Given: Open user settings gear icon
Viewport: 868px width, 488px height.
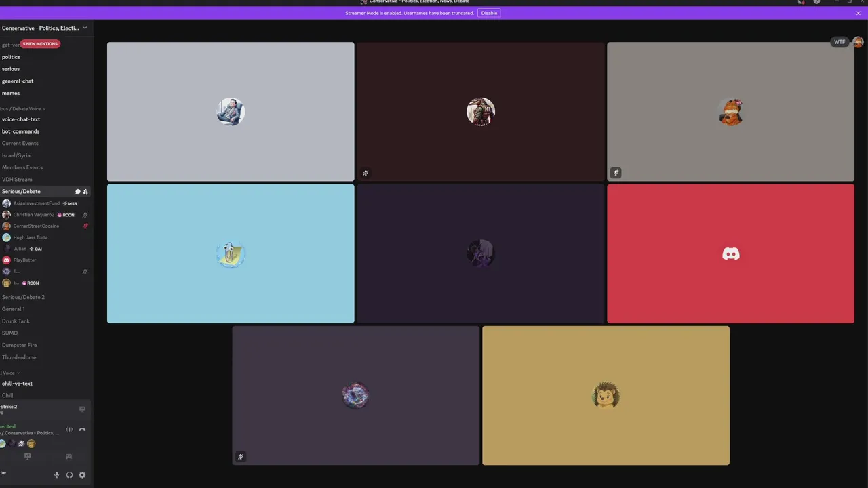Looking at the screenshot, I should pos(82,475).
